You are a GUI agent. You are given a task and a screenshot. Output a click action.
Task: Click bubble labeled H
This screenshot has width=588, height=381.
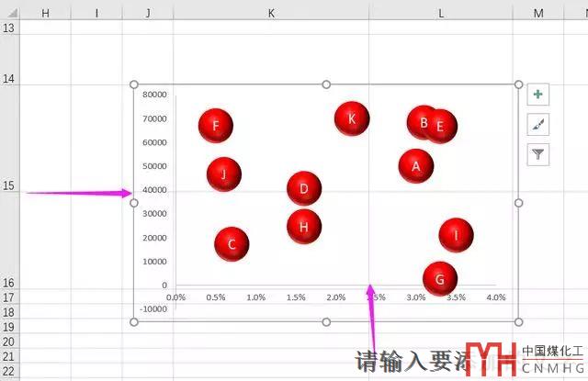tap(304, 226)
